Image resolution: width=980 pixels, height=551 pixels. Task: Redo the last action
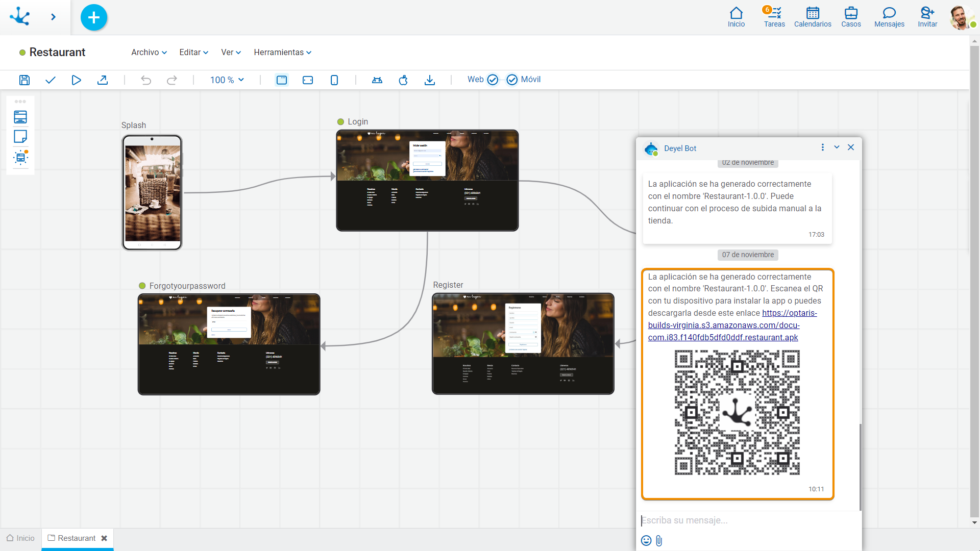pos(172,80)
